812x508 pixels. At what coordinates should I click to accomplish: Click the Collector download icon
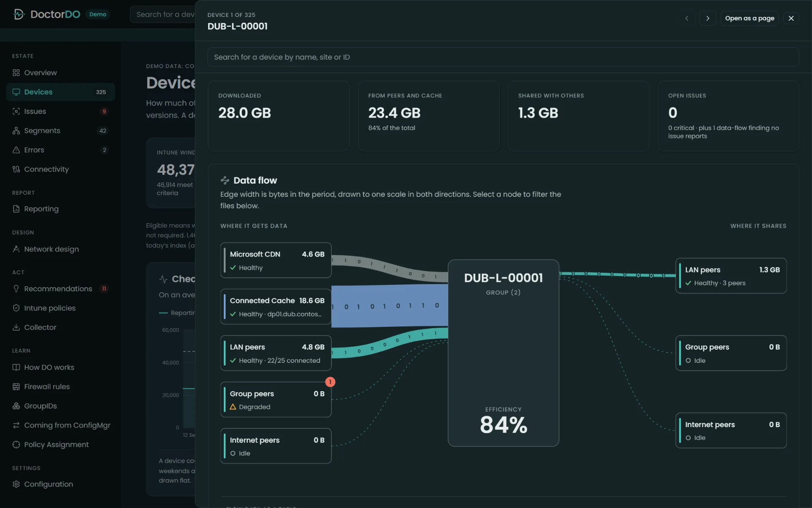click(16, 327)
